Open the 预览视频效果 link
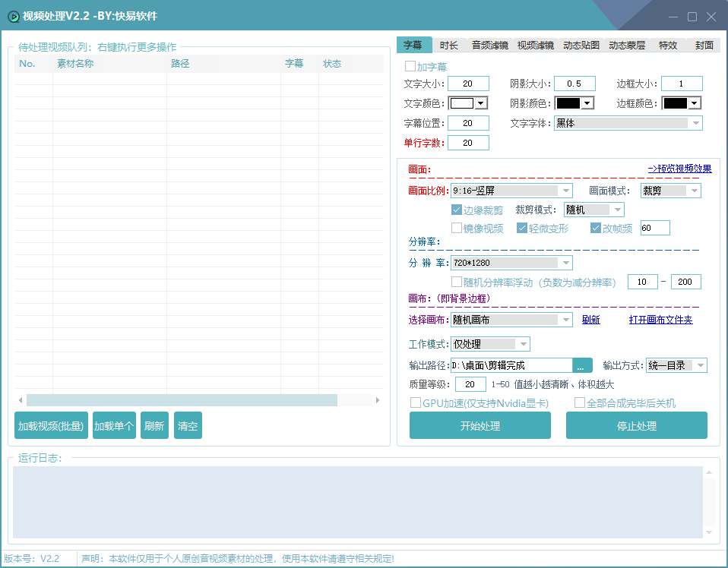 [x=679, y=169]
